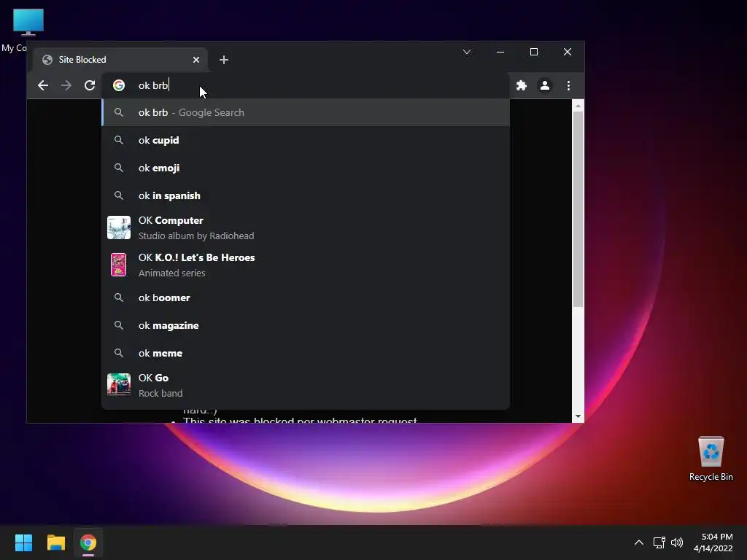Choose the 'OK Computer' album suggestion
Image resolution: width=747 pixels, height=560 pixels.
(x=306, y=227)
